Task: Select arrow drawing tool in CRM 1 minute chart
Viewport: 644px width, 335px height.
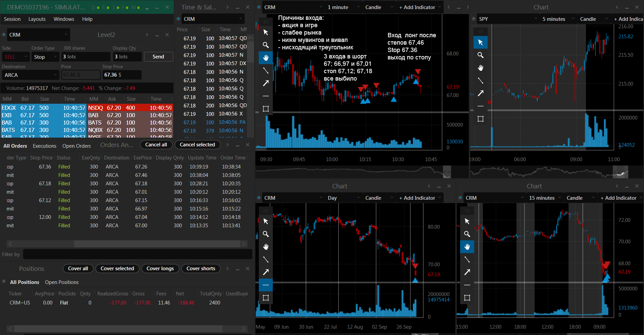Action: coord(266,83)
